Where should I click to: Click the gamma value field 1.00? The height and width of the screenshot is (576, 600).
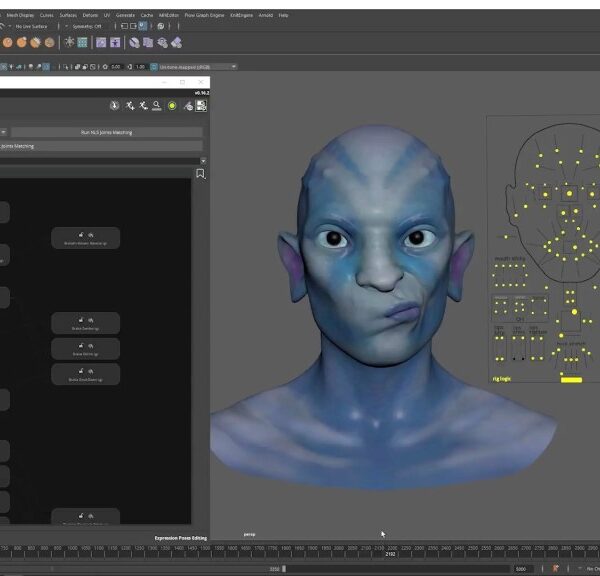140,67
